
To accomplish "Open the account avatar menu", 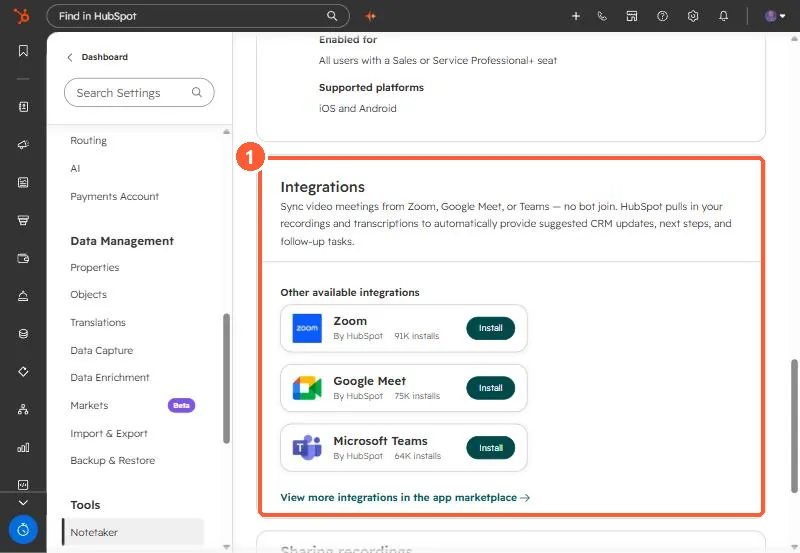I will (774, 16).
